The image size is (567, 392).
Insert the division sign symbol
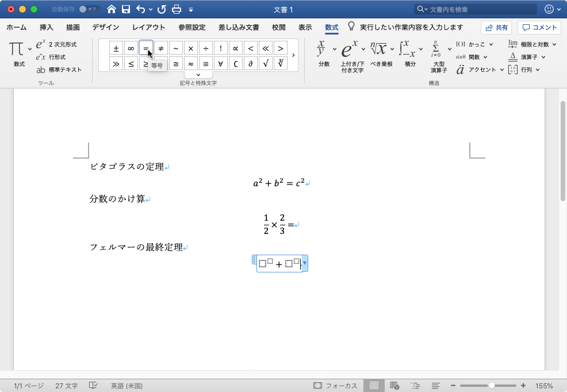coord(206,48)
